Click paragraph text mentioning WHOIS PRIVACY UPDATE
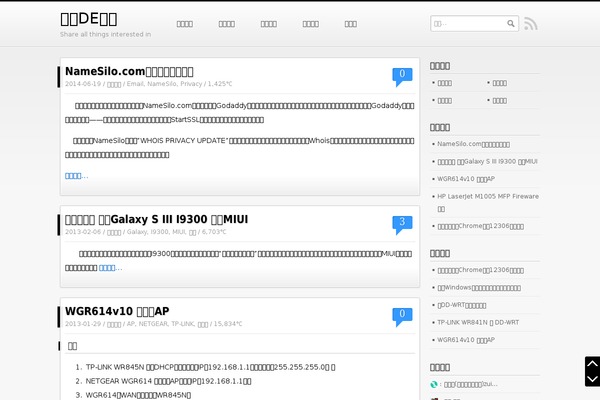 point(240,148)
